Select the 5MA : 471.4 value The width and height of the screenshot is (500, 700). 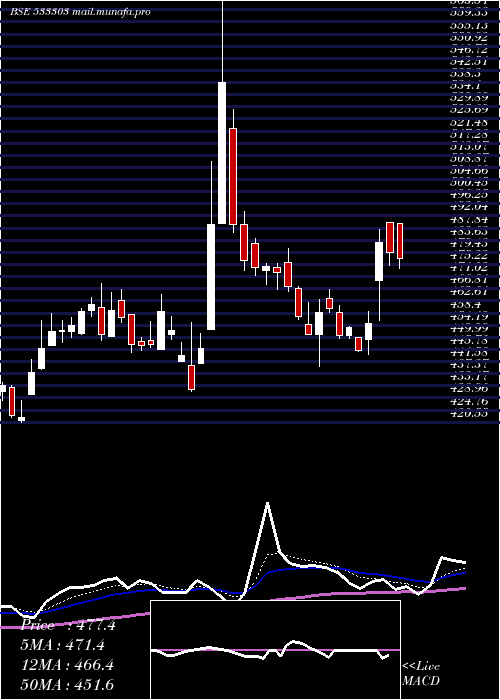pos(63,645)
